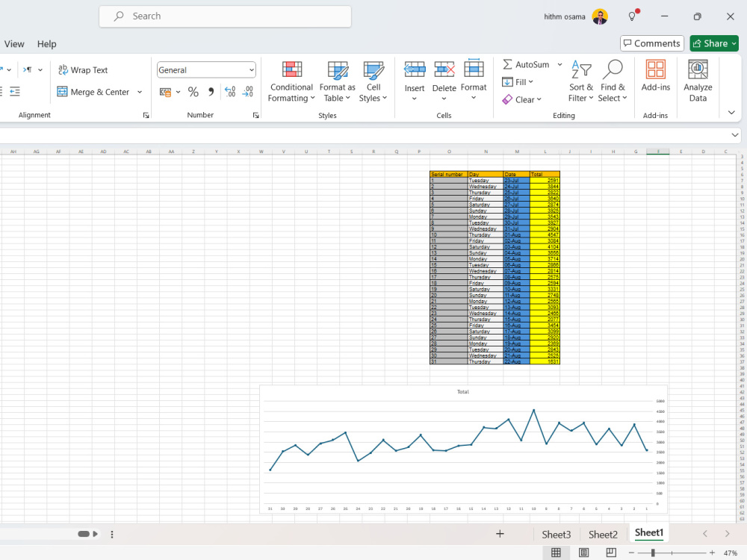Click the Merge & Center icon

tap(63, 91)
